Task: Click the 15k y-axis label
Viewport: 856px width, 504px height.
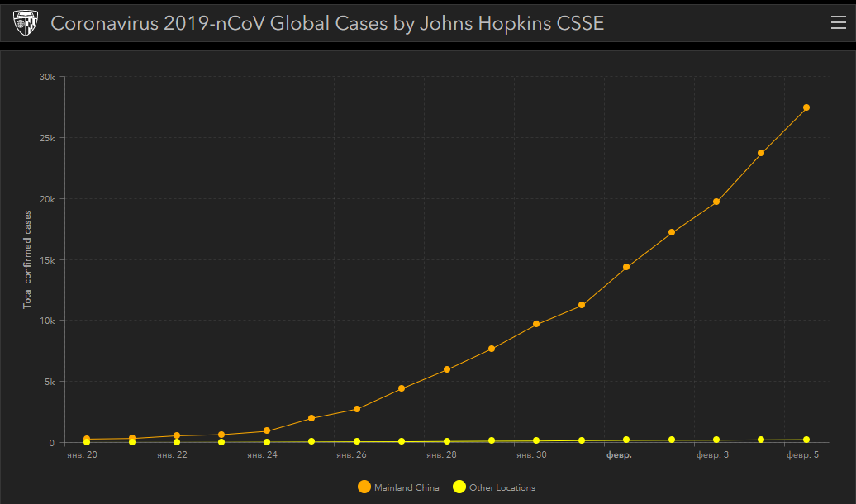Action: (x=47, y=260)
